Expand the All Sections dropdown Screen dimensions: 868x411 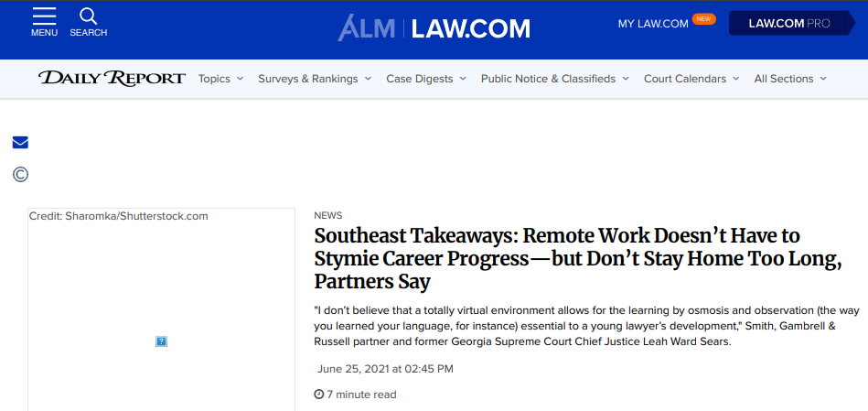(790, 79)
